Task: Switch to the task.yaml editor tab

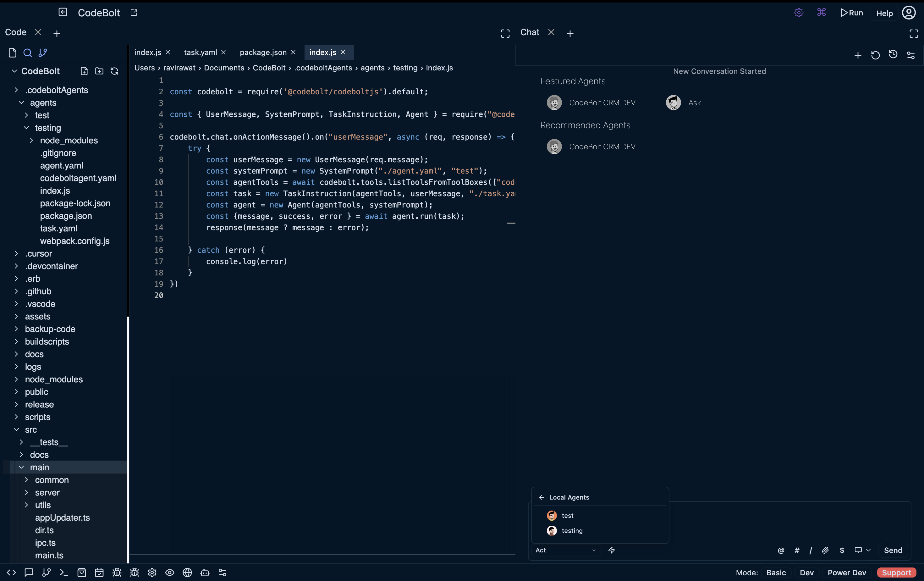Action: (x=200, y=53)
